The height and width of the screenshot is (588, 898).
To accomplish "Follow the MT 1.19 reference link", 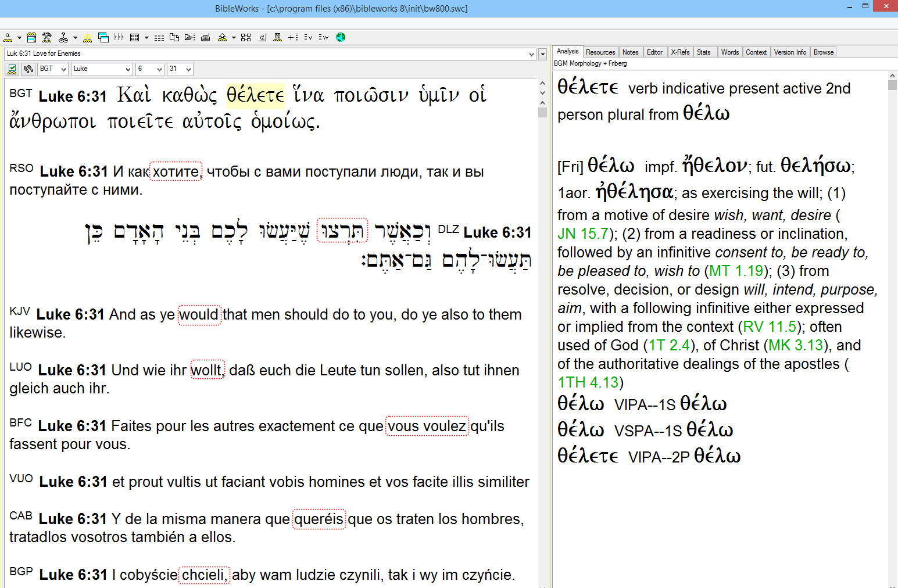I will point(736,271).
